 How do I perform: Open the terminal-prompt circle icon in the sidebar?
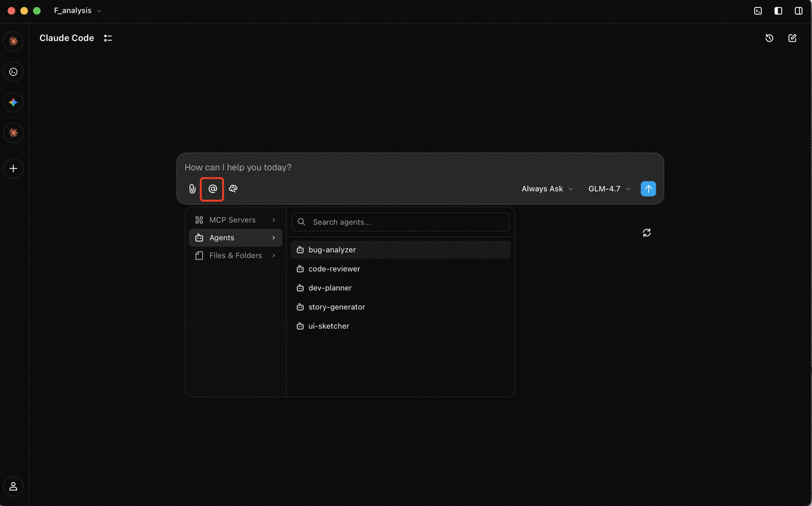(13, 72)
